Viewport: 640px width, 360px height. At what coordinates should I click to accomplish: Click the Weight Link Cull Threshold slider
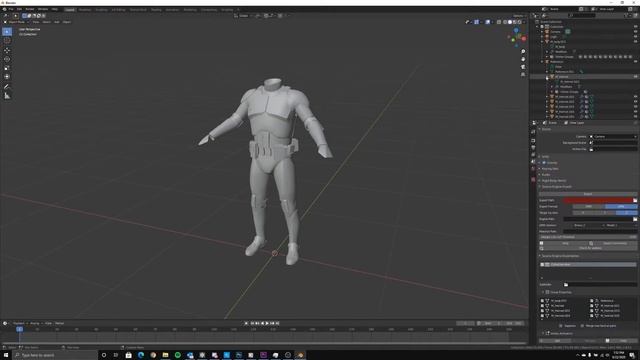(588, 237)
